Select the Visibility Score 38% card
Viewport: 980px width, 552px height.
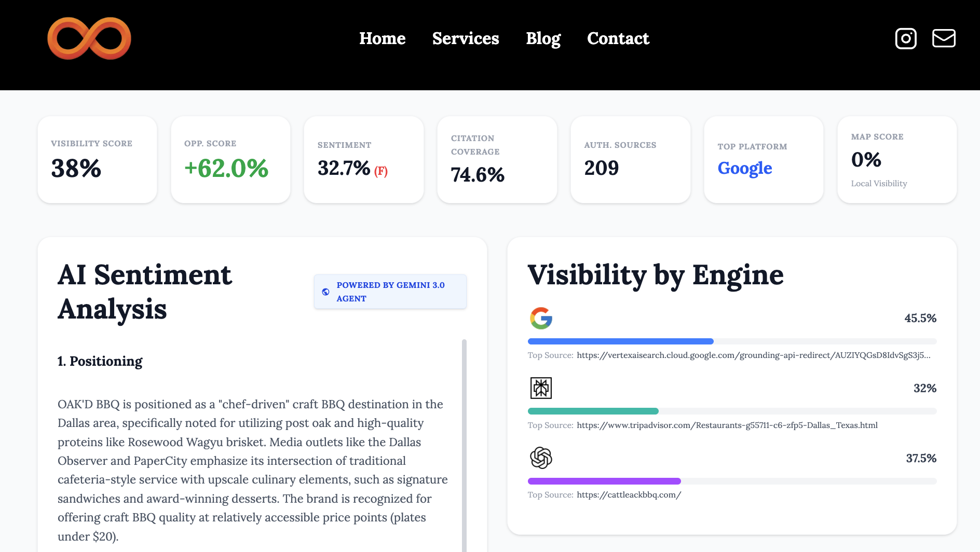click(x=97, y=159)
